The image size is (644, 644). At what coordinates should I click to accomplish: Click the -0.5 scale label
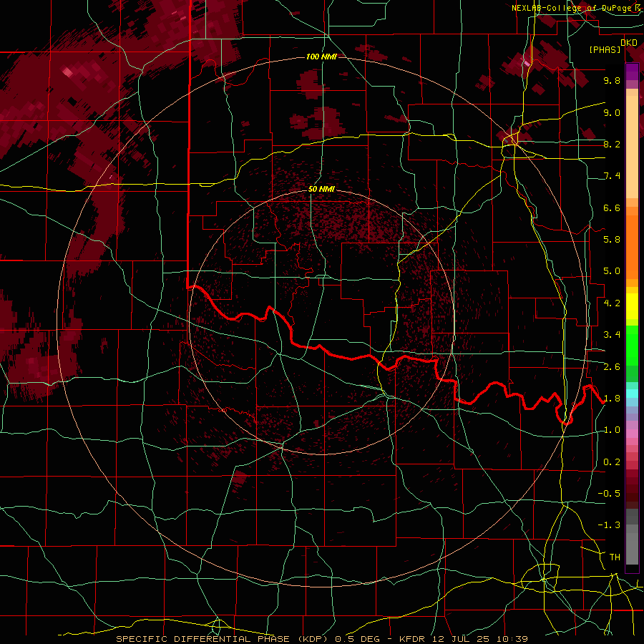tap(609, 494)
